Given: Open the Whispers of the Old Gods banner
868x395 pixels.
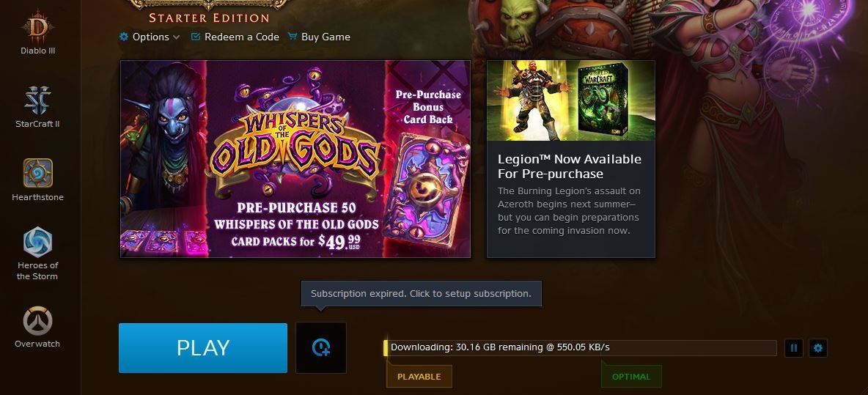Looking at the screenshot, I should [295, 159].
